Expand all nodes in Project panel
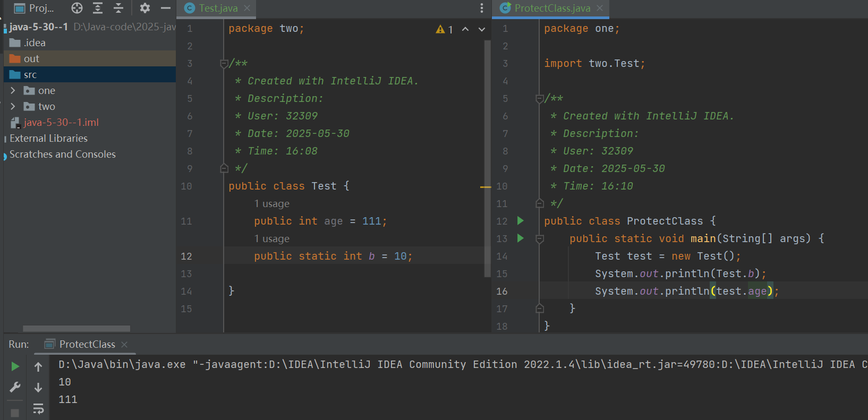 pos(98,8)
